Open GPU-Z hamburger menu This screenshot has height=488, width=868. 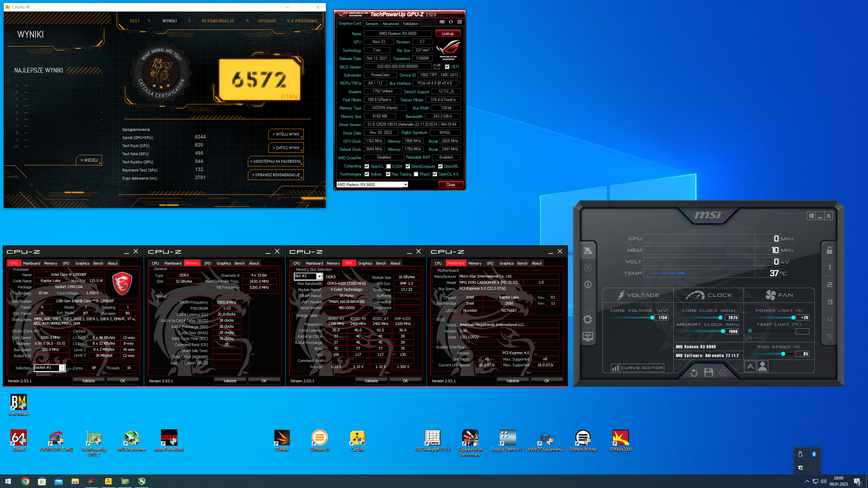pos(459,22)
